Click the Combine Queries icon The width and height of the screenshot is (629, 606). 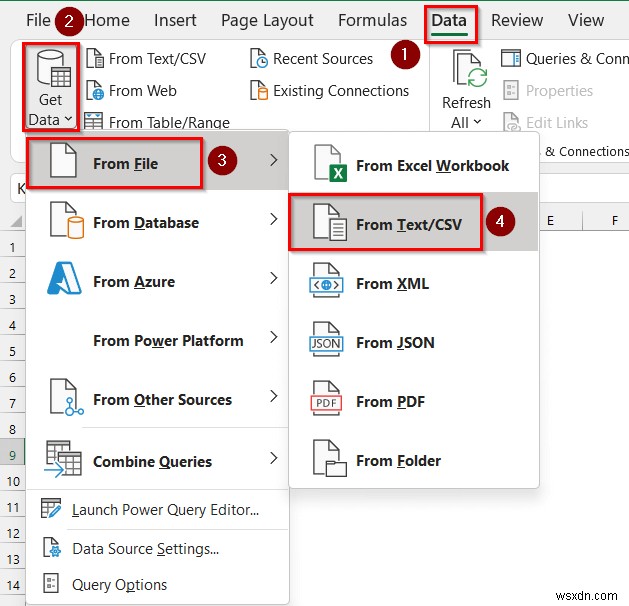[63, 459]
